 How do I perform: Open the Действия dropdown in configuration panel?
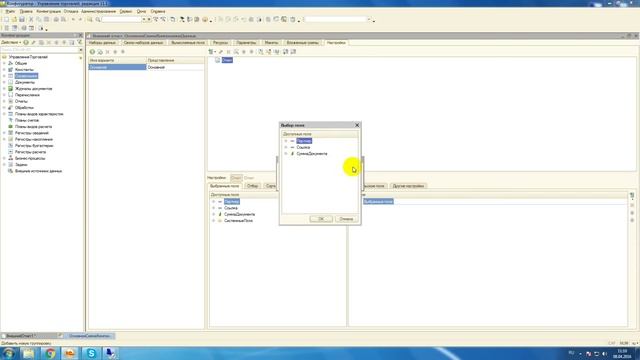pos(11,42)
